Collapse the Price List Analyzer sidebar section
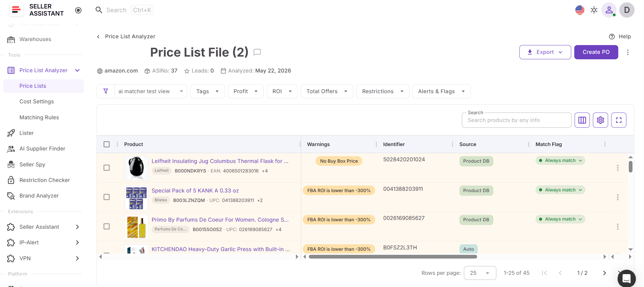Screen dimensions: 644x287 click(x=77, y=70)
